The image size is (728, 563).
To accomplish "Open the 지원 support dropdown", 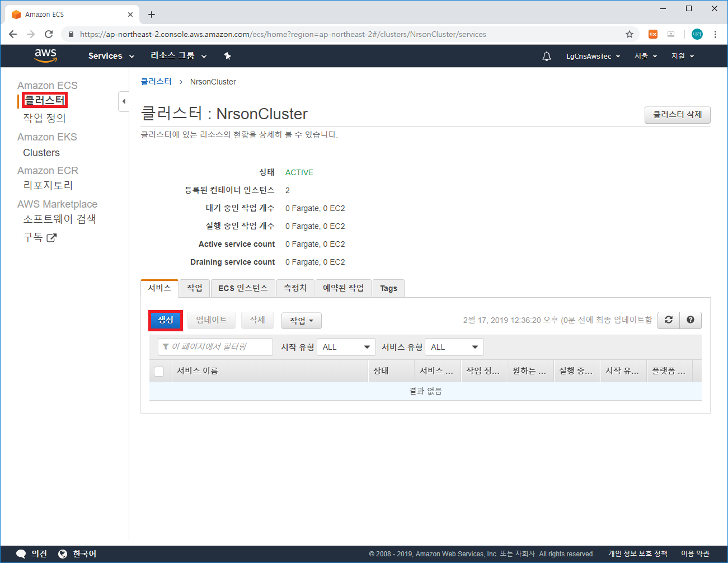I will click(x=683, y=56).
